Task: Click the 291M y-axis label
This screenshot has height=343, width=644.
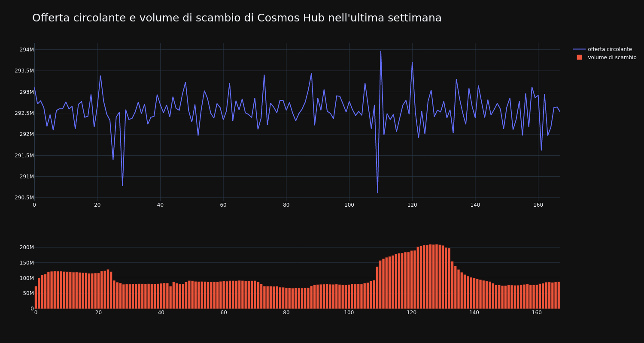Action: [27, 176]
